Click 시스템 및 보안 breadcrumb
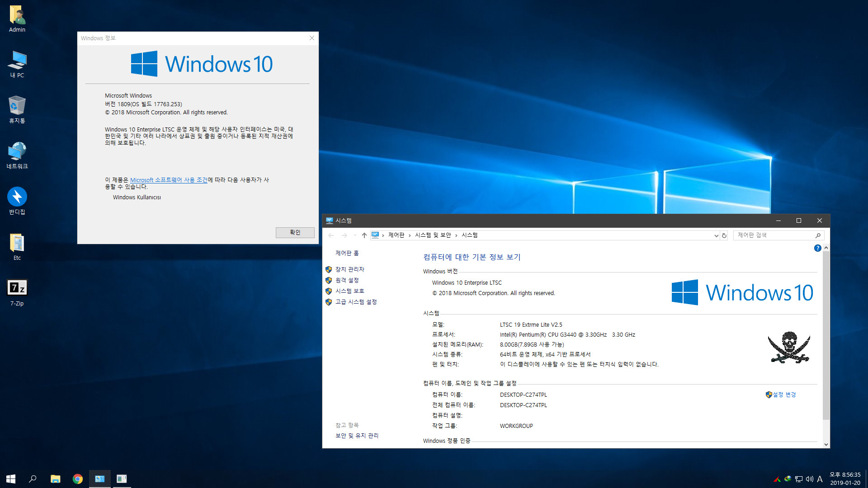This screenshot has width=868, height=488. coord(433,235)
